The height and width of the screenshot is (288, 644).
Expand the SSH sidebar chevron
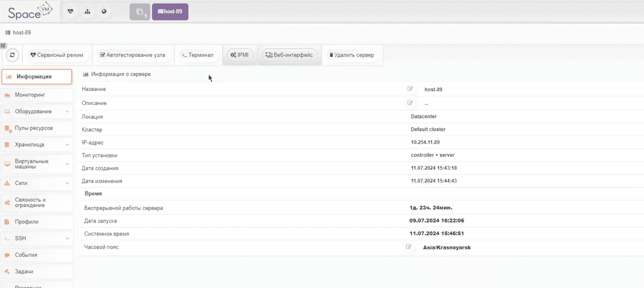pyautogui.click(x=67, y=239)
